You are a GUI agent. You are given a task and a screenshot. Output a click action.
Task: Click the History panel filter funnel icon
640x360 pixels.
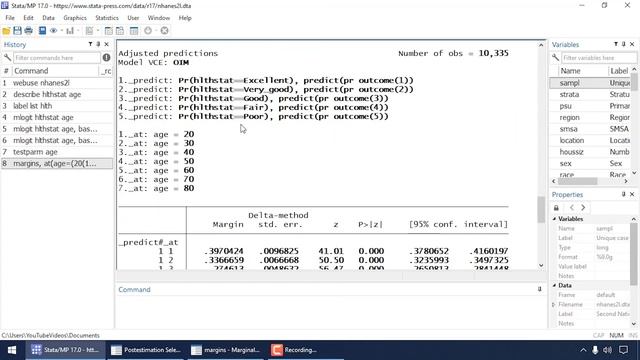(x=90, y=44)
